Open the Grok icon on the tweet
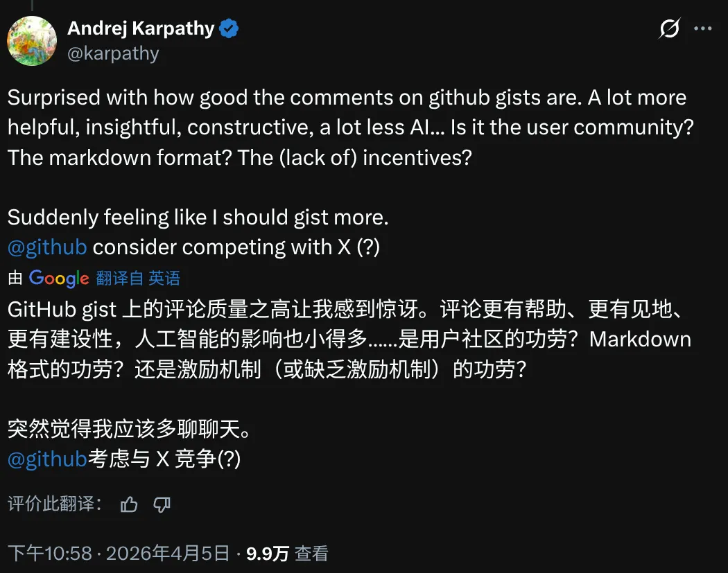 pyautogui.click(x=669, y=29)
